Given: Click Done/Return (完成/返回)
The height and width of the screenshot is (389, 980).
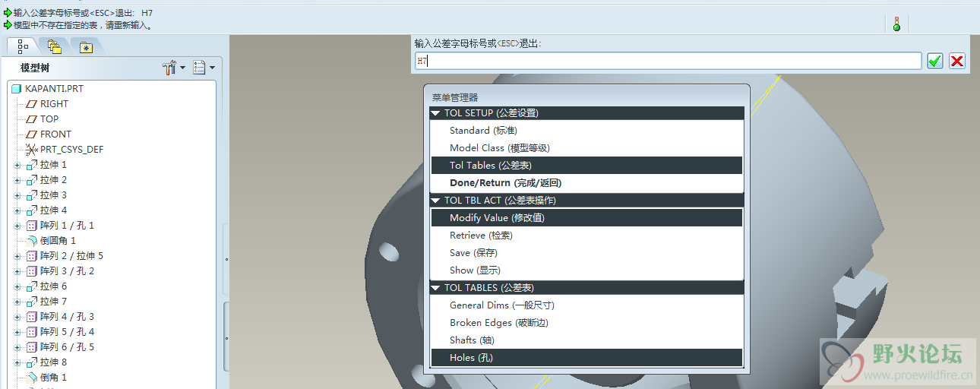Looking at the screenshot, I should (x=586, y=183).
